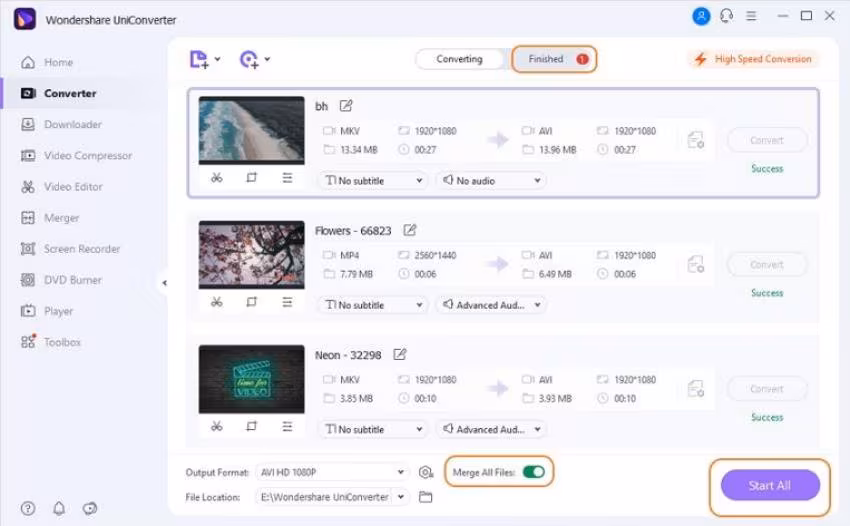This screenshot has height=526, width=850.
Task: Click the Wondershare UniConverter logo
Action: click(x=24, y=20)
